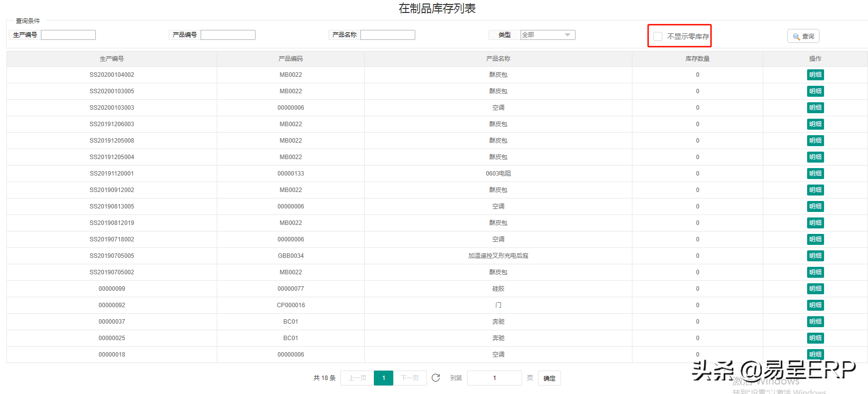Select the row SS20190705005 production number

pos(112,256)
